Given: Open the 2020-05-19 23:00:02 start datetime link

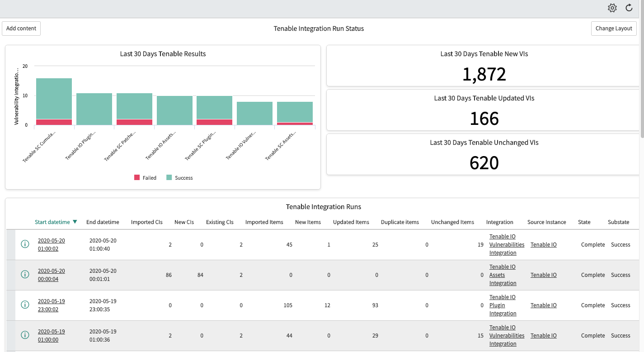Looking at the screenshot, I should (x=52, y=305).
